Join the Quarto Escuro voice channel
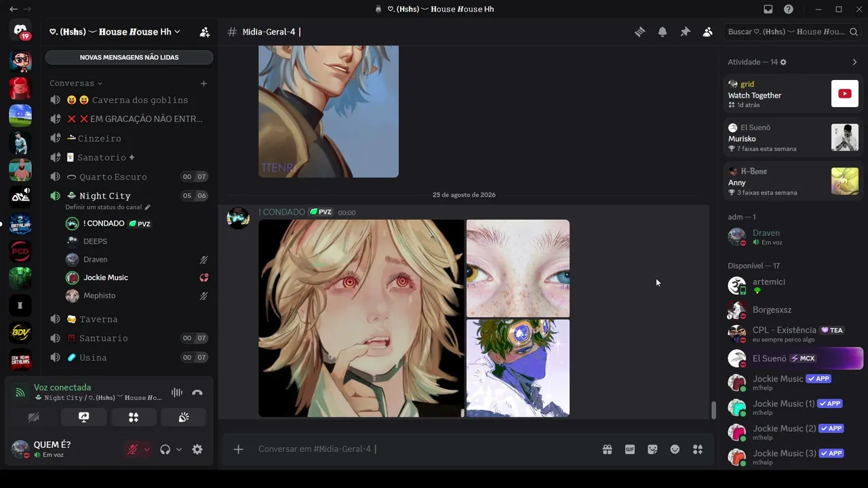Viewport: 868px width, 488px height. (129, 177)
